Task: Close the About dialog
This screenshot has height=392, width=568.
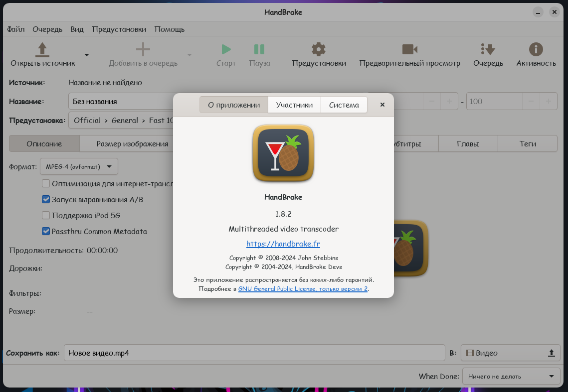Action: [x=382, y=105]
